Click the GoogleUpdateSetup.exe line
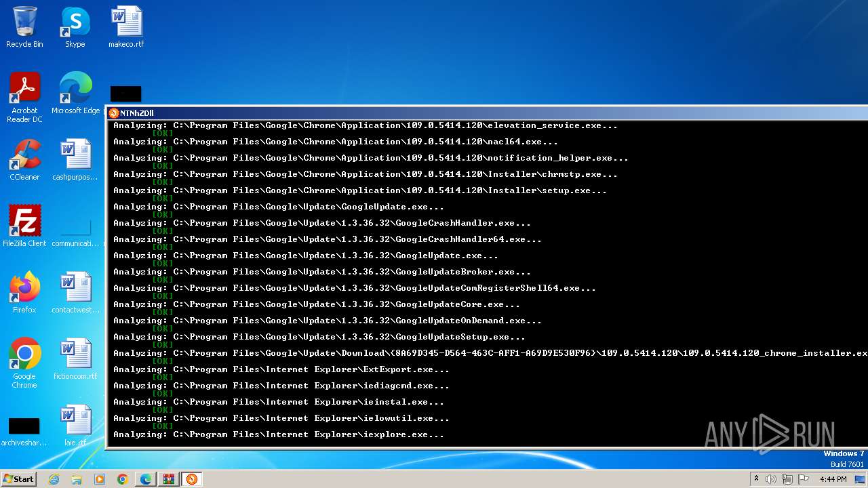This screenshot has height=488, width=868. tap(319, 337)
